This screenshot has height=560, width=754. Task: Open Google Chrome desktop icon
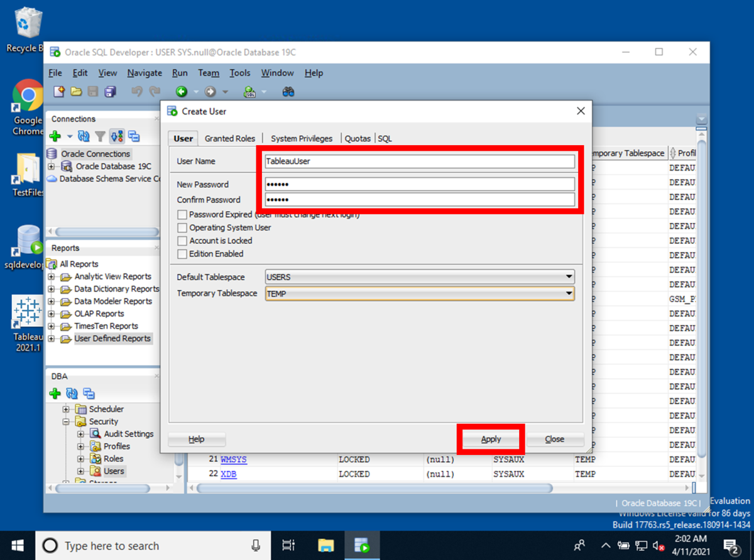[x=28, y=107]
